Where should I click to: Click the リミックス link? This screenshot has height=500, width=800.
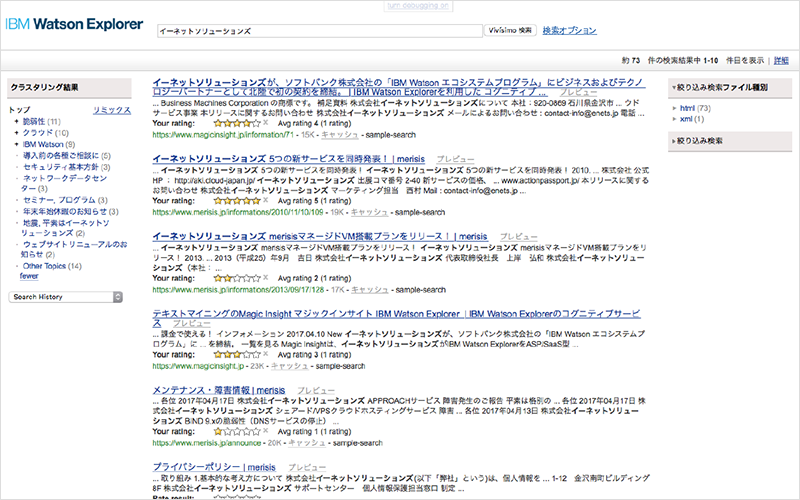point(112,110)
